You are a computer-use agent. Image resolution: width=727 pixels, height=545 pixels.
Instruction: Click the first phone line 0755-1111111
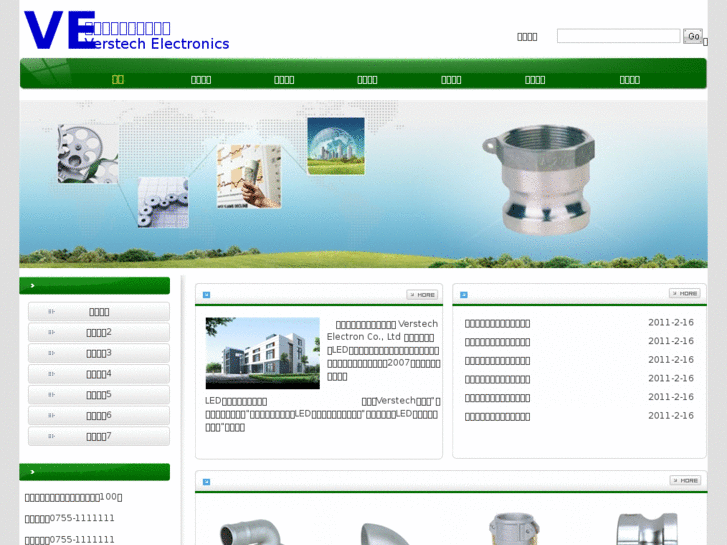click(70, 518)
